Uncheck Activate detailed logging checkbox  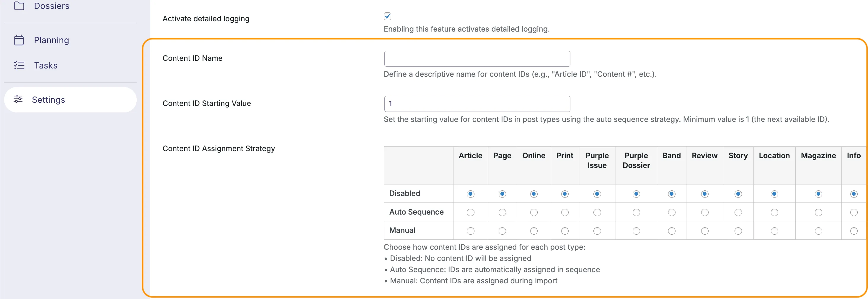[x=387, y=16]
